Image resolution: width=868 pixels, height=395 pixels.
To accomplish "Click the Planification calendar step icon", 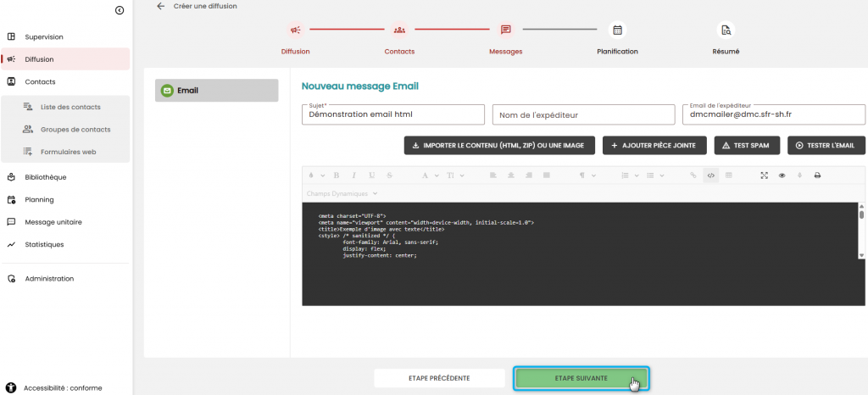I will [617, 30].
